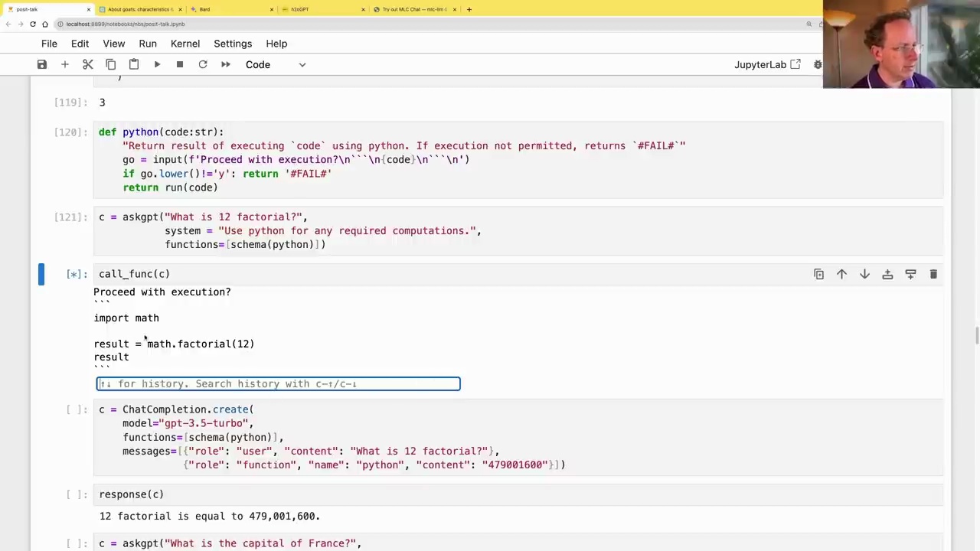Close the post-talk browser tab
The width and height of the screenshot is (980, 551).
coord(89,9)
